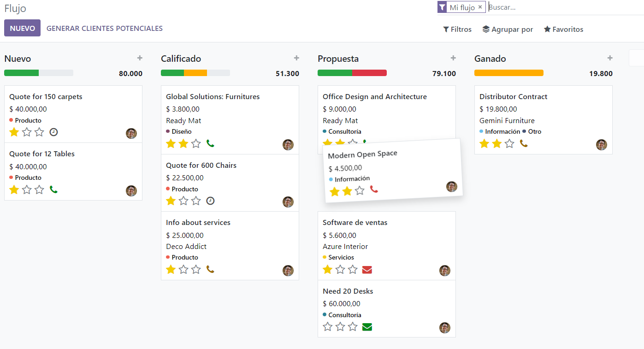Click the plus icon in the Ganado column
Viewport: 644px width, 349px height.
pos(610,58)
